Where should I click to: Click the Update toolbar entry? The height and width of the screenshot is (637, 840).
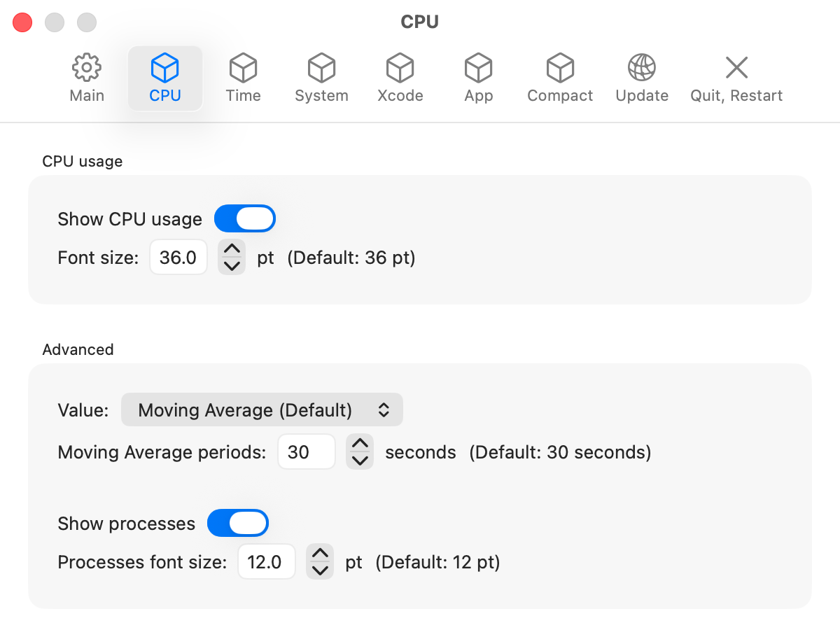pyautogui.click(x=641, y=77)
